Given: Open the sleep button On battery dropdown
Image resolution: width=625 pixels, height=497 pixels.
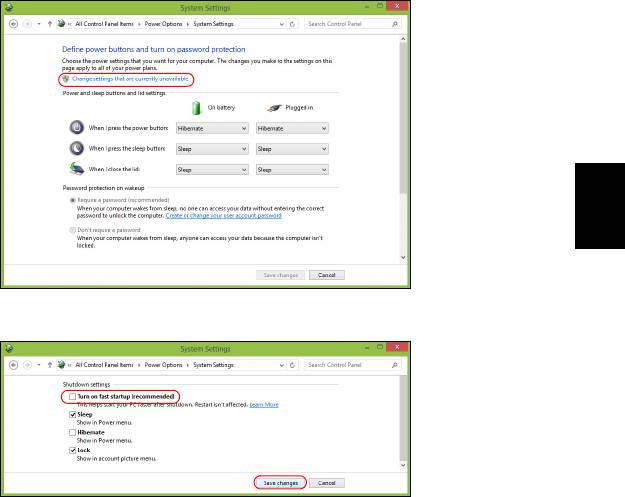Looking at the screenshot, I should pyautogui.click(x=211, y=149).
